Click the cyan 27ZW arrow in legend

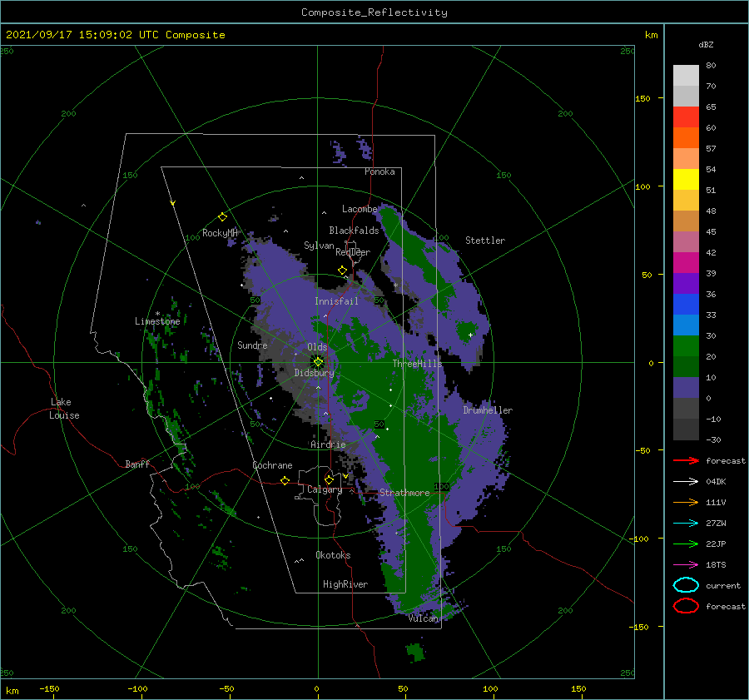686,524
